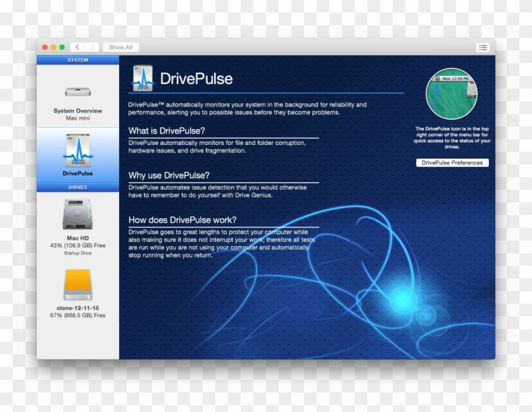The height and width of the screenshot is (412, 532).
Task: Select the DrivePulse icon in sidebar
Action: click(x=78, y=150)
